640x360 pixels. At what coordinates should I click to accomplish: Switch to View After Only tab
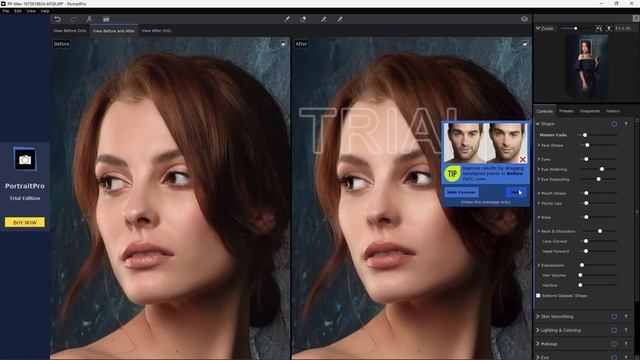(156, 31)
